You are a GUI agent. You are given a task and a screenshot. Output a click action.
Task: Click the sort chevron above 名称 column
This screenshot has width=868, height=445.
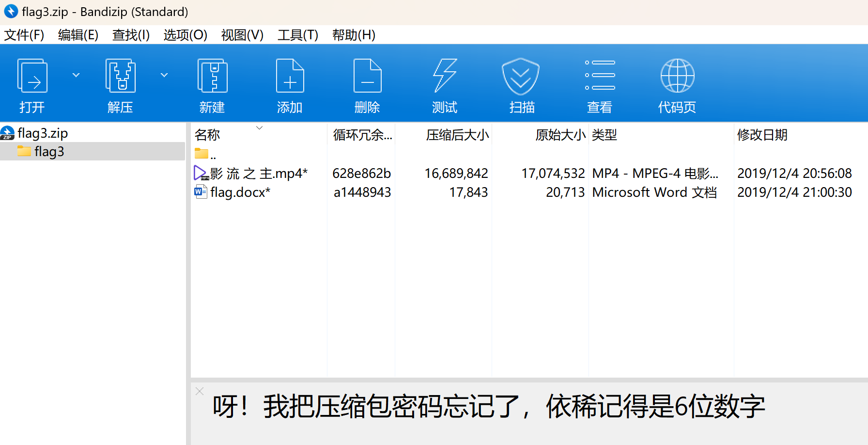tap(259, 128)
